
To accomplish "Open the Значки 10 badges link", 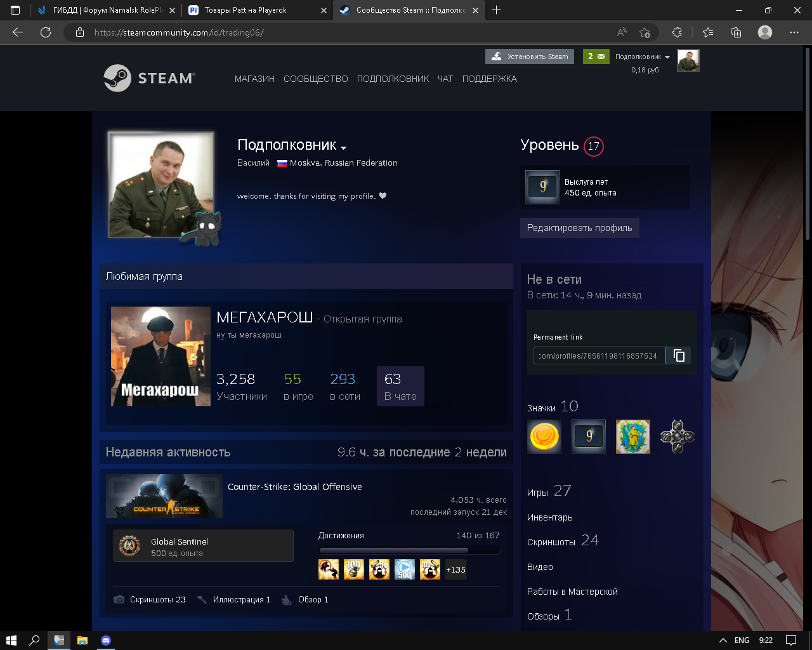I will coord(553,407).
